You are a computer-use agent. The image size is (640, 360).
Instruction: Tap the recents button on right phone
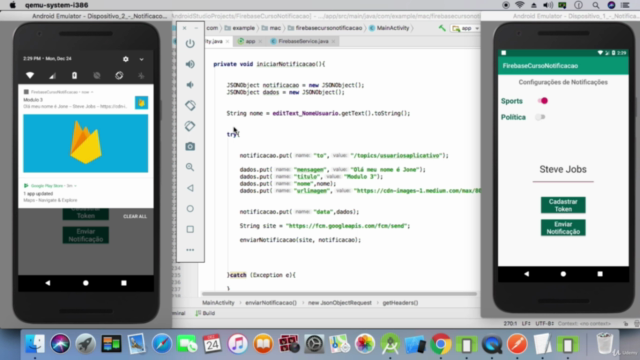pyautogui.click(x=600, y=274)
